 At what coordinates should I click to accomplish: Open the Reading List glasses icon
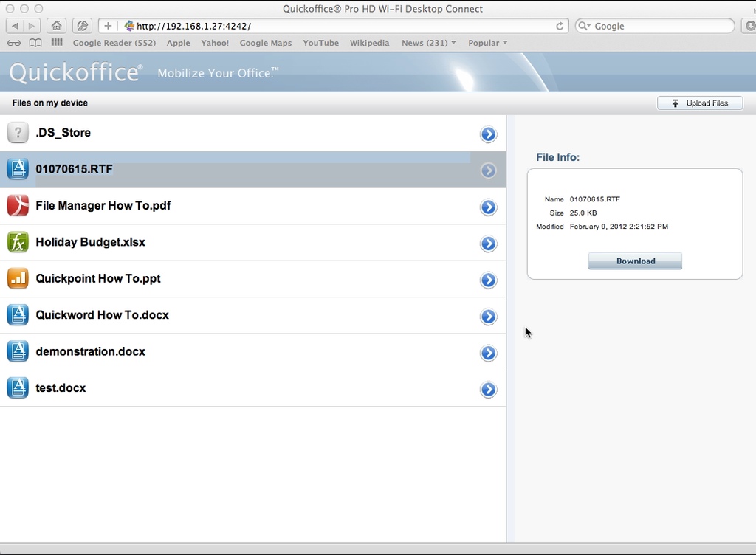[x=14, y=43]
